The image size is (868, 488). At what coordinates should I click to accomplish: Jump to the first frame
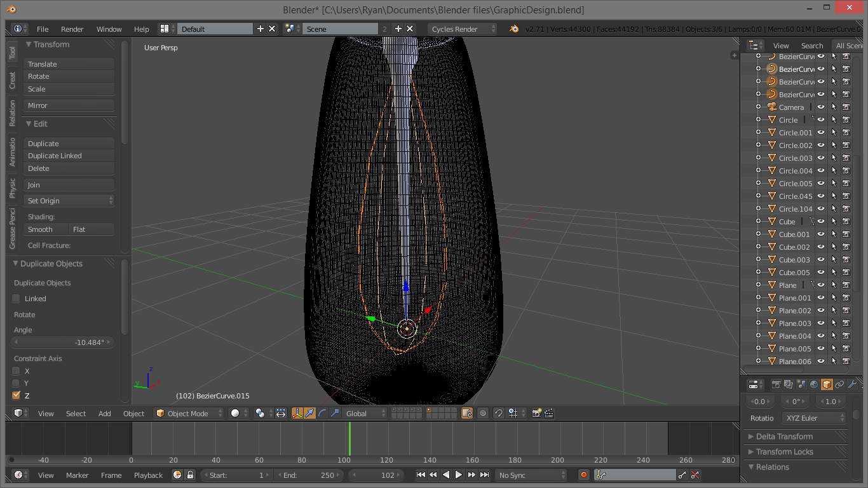421,475
